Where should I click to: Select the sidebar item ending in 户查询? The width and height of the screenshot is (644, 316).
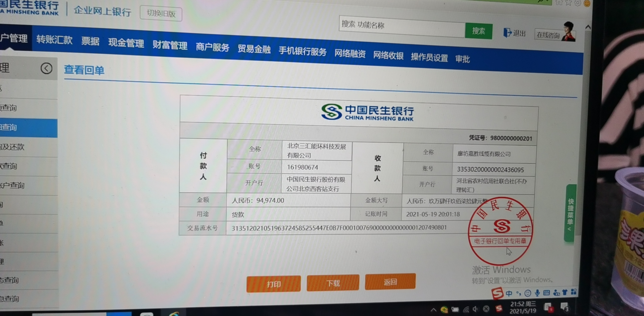[29, 185]
